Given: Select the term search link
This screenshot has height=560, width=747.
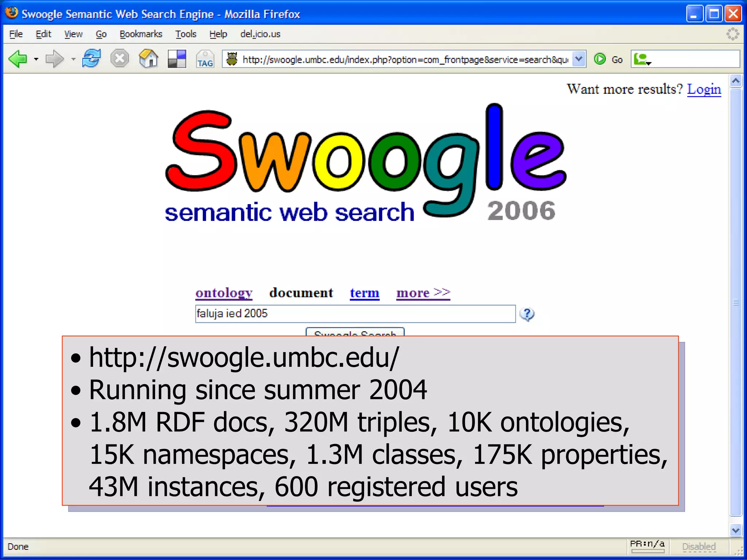Looking at the screenshot, I should [x=364, y=293].
